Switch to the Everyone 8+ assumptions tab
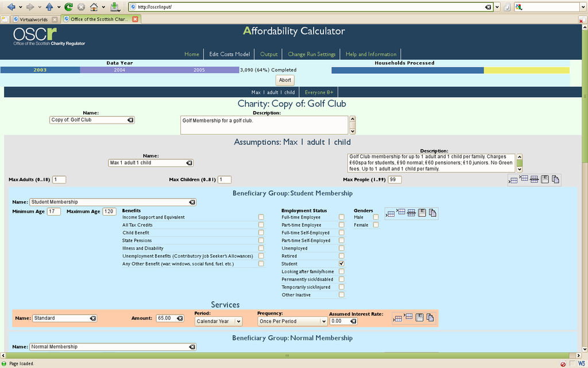The height and width of the screenshot is (368, 588). (319, 92)
